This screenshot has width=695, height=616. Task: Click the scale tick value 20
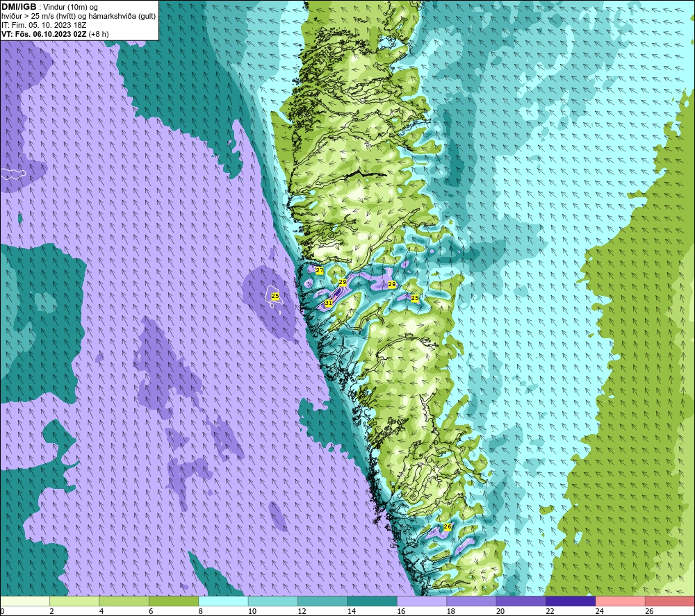pyautogui.click(x=500, y=611)
